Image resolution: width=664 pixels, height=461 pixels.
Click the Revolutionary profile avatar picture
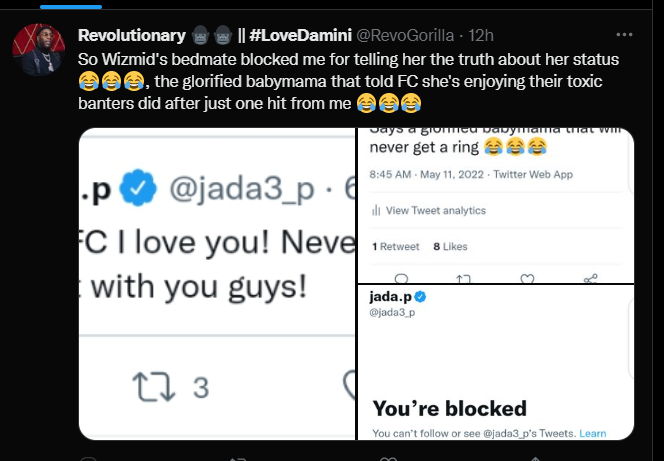point(38,50)
